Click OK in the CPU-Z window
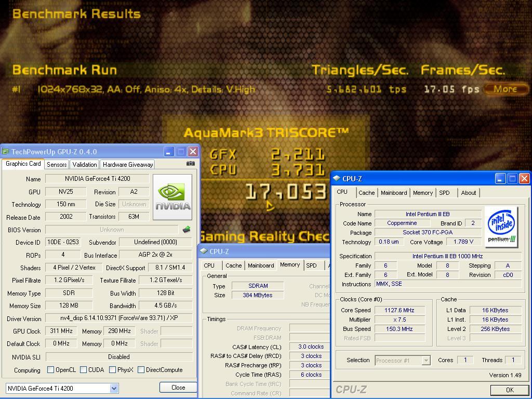 510,390
